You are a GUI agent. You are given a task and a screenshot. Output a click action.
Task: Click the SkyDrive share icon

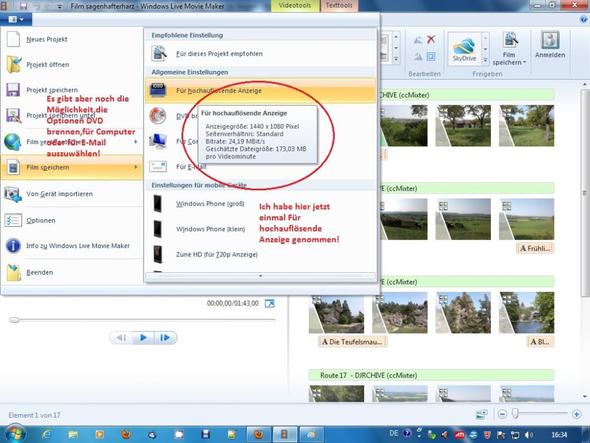click(x=464, y=49)
